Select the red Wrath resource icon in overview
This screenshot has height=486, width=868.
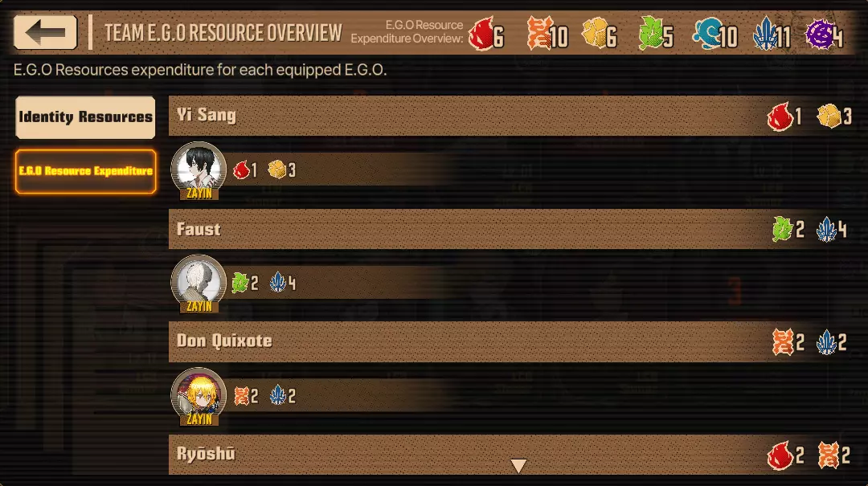tap(481, 35)
